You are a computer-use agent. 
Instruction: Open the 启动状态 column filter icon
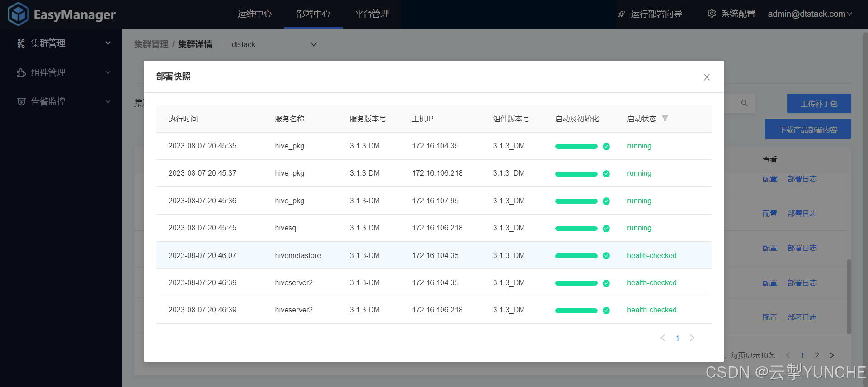point(665,118)
